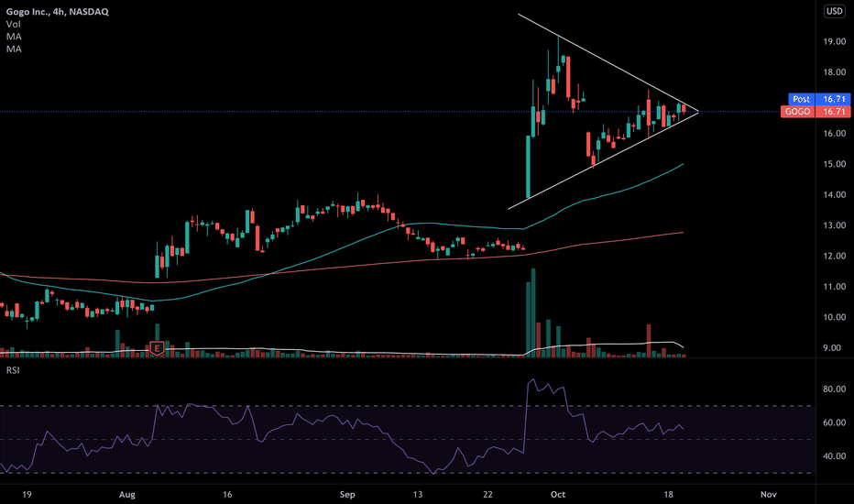
Task: Click the 'Nov' date label on time axis
Action: pyautogui.click(x=769, y=495)
